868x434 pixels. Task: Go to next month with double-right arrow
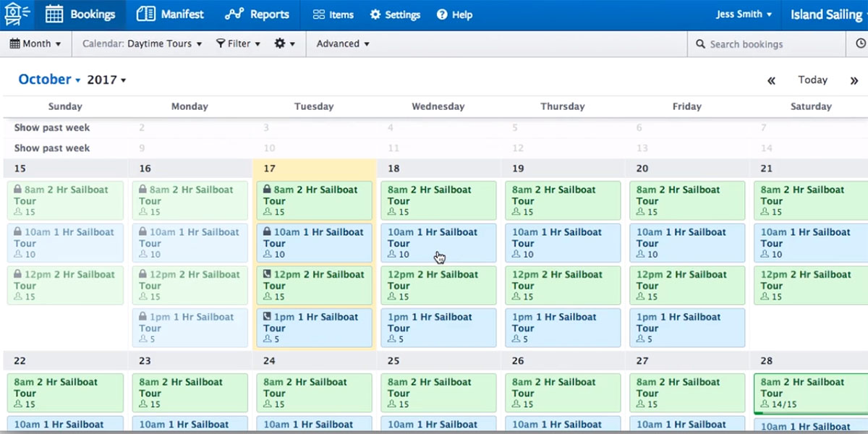click(x=854, y=80)
